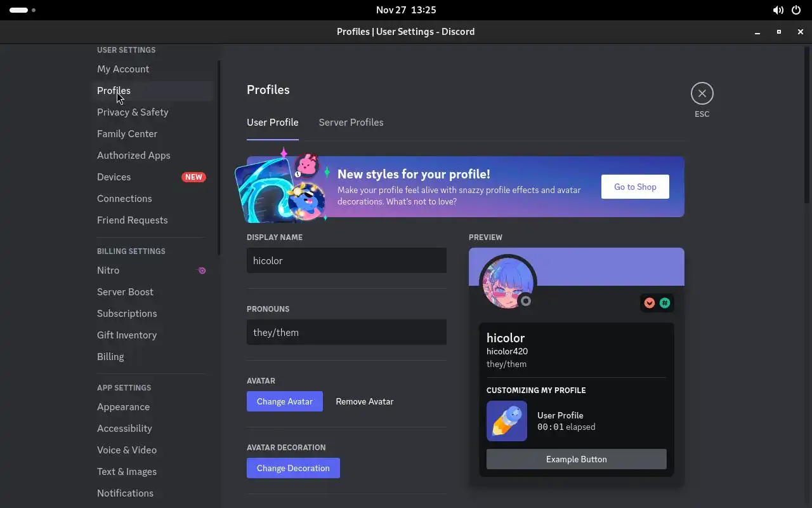
Task: Click the Nitro swirl icon in the sidebar
Action: (202, 271)
